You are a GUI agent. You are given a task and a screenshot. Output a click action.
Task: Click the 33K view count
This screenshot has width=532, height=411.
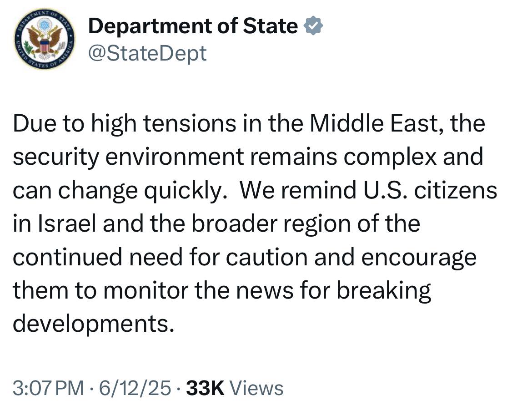click(205, 388)
